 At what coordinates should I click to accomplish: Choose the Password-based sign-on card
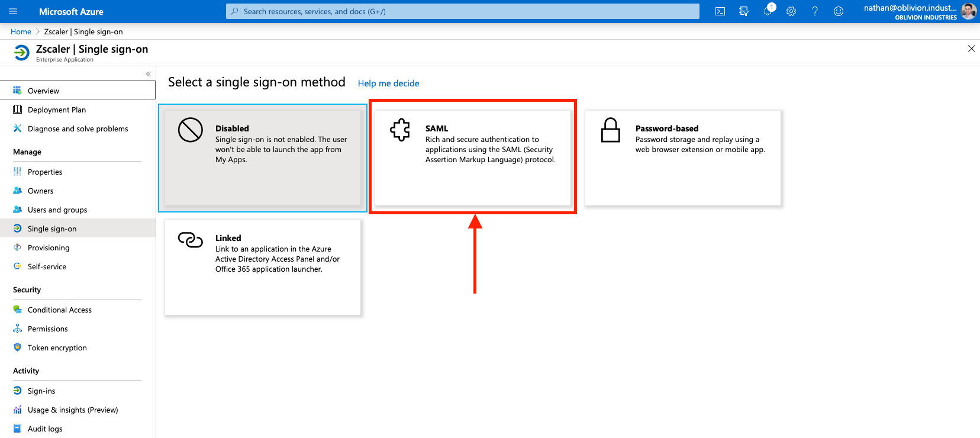pyautogui.click(x=683, y=158)
